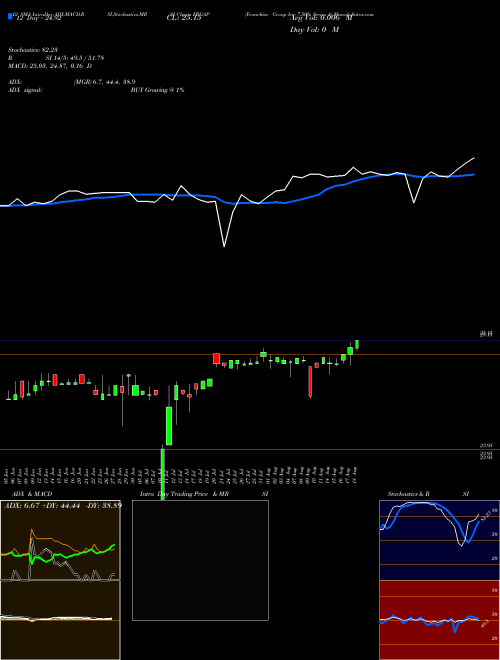Click the 'ADX signal:' label

25,90
